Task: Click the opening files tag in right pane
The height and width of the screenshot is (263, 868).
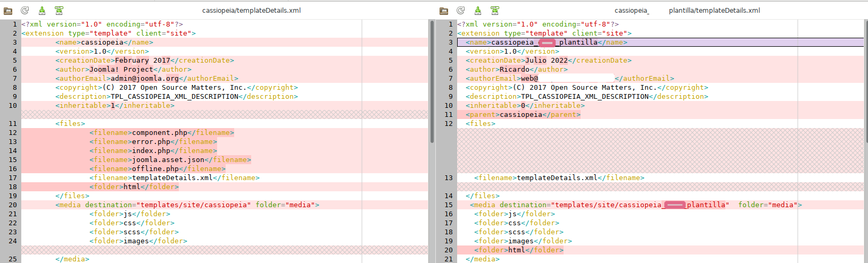Action: pyautogui.click(x=481, y=124)
